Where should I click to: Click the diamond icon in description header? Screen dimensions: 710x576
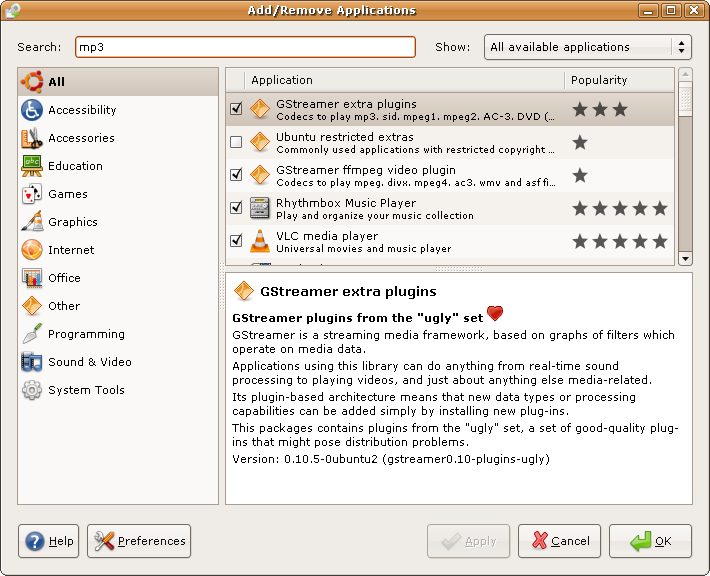[244, 291]
